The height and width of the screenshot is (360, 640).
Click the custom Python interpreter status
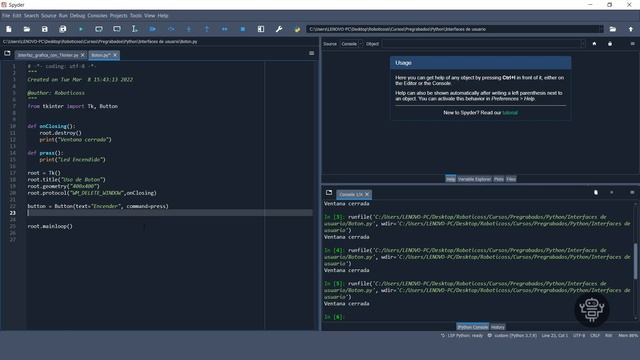512,336
